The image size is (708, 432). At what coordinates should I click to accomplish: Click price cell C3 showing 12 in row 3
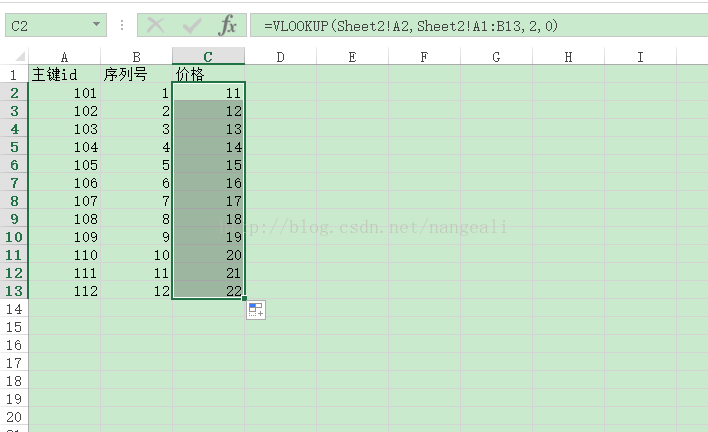pos(208,111)
